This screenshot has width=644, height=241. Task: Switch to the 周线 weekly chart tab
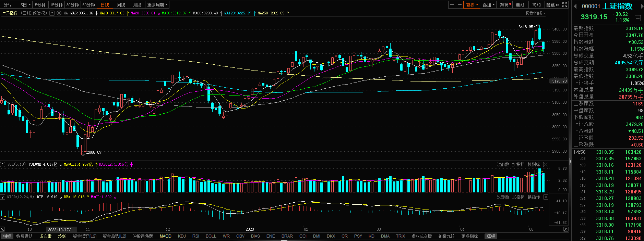[x=121, y=5]
